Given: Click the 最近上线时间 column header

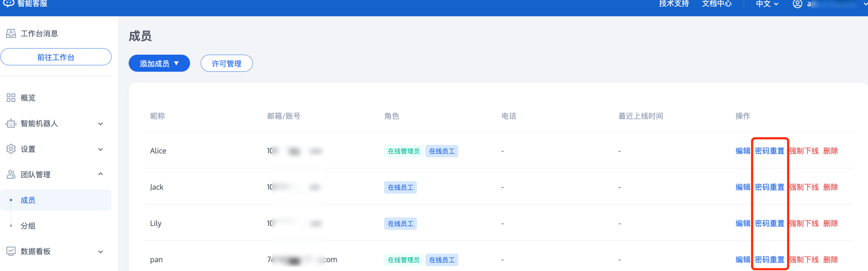Looking at the screenshot, I should (641, 116).
